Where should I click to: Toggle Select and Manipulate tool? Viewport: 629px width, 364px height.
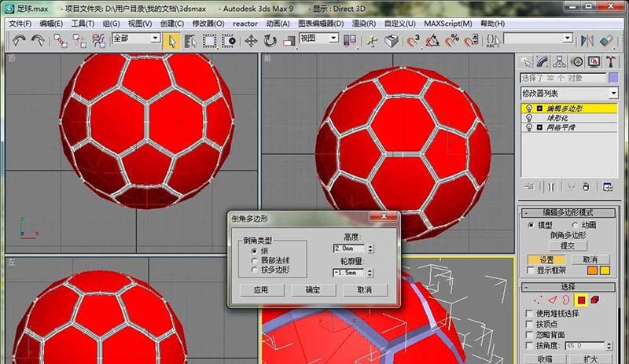click(x=372, y=41)
